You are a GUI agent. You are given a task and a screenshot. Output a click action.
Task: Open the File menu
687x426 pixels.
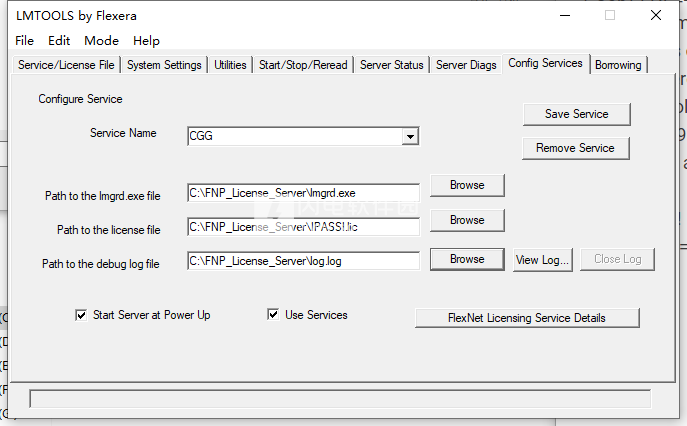coord(25,41)
